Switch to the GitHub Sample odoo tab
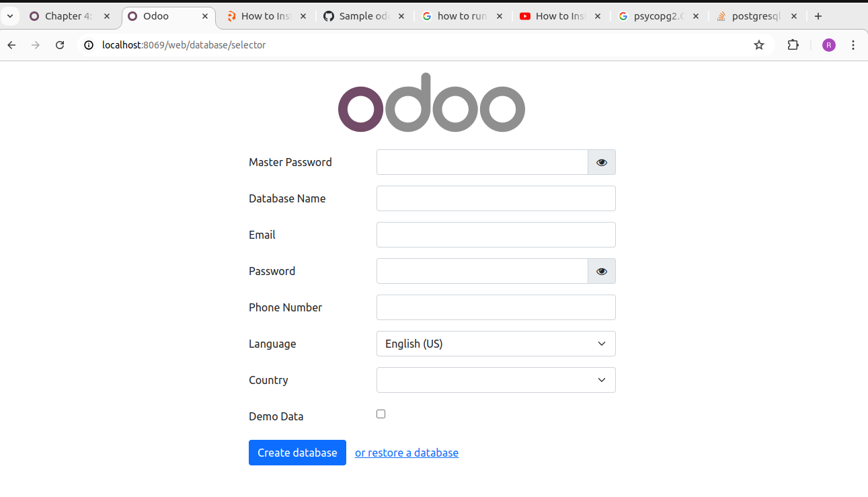Screen dimensions: 868x497 [x=364, y=16]
